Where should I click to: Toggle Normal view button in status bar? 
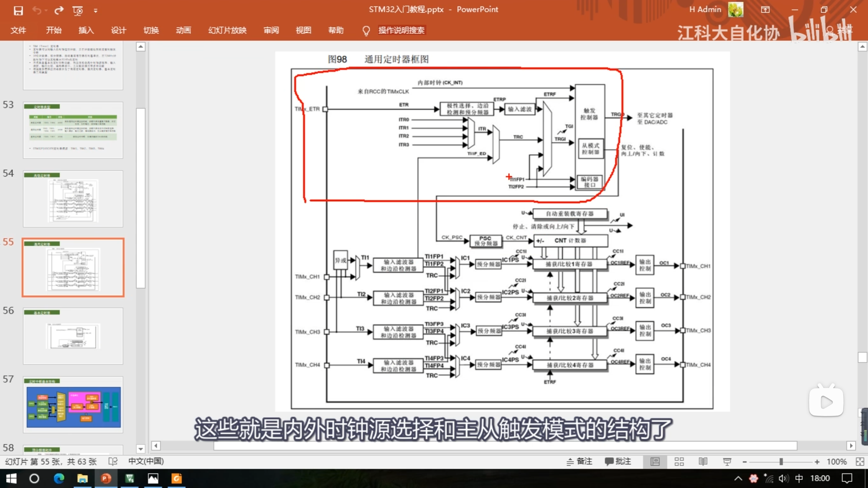tap(655, 461)
